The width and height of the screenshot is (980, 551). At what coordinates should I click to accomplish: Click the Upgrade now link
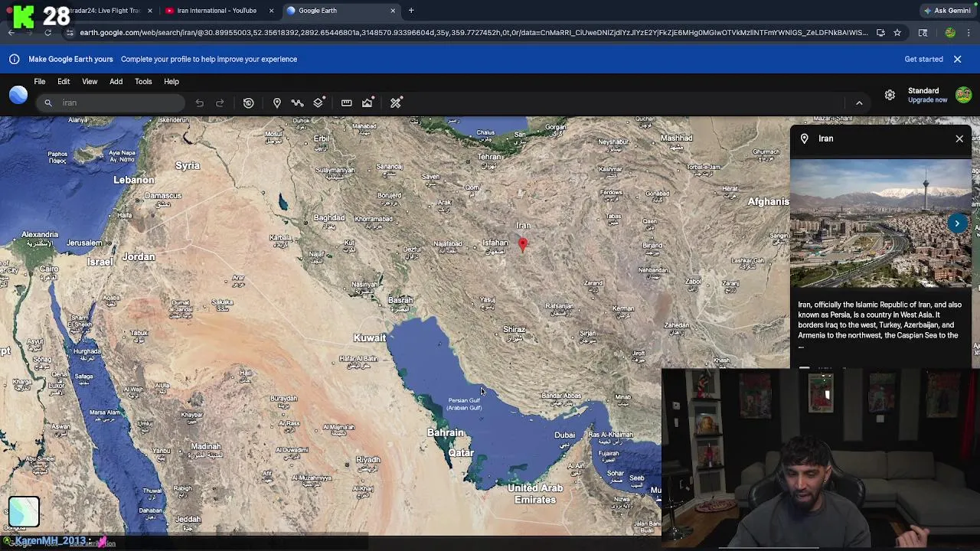[x=927, y=100]
